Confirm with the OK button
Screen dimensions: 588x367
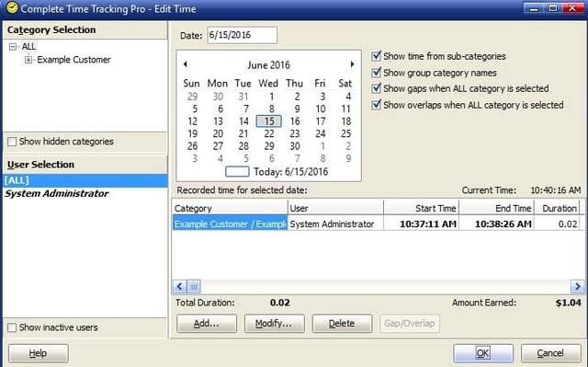(483, 353)
